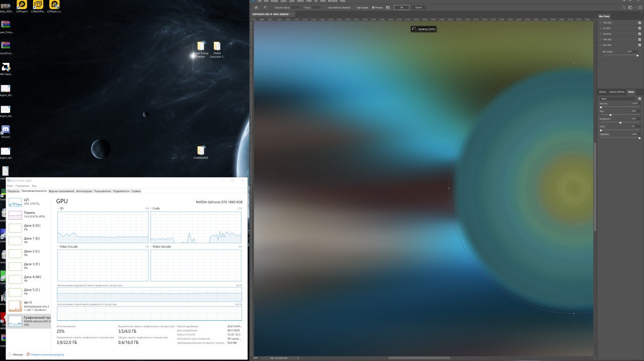Expand the Tilt-Shift section

coord(600,34)
